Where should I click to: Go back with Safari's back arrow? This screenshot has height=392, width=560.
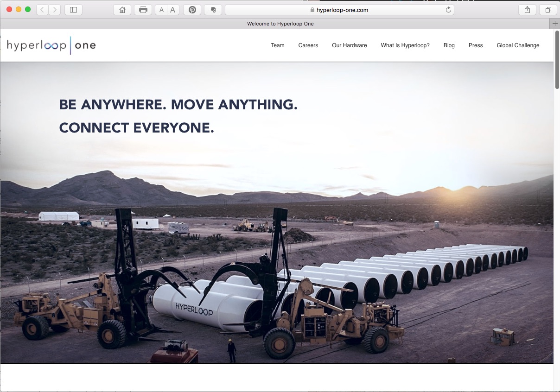tap(42, 10)
